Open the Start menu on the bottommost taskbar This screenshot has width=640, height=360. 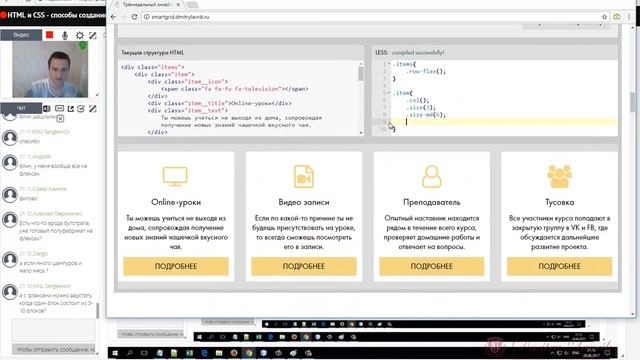(115, 353)
